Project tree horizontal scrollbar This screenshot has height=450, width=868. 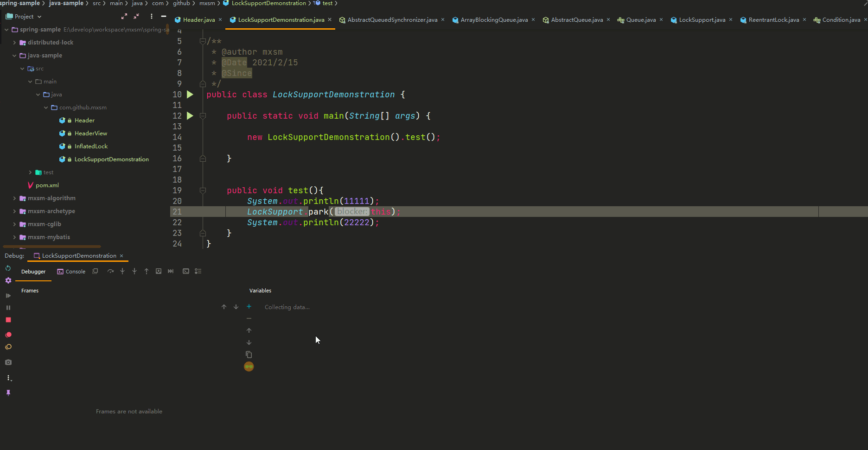coord(52,247)
